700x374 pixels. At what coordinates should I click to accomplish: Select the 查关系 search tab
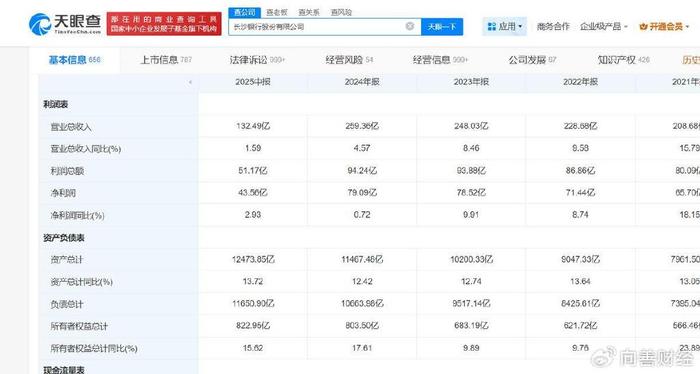coord(309,12)
